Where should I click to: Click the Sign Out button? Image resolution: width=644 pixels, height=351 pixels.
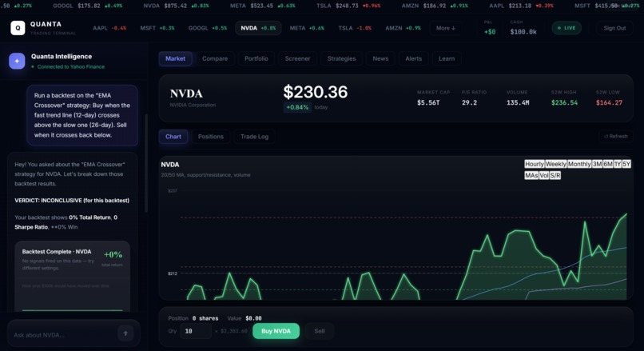[x=615, y=28]
